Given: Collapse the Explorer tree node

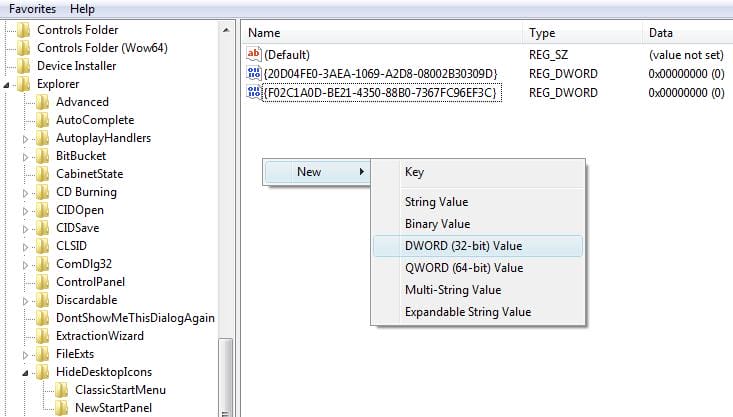Looking at the screenshot, I should [x=8, y=84].
